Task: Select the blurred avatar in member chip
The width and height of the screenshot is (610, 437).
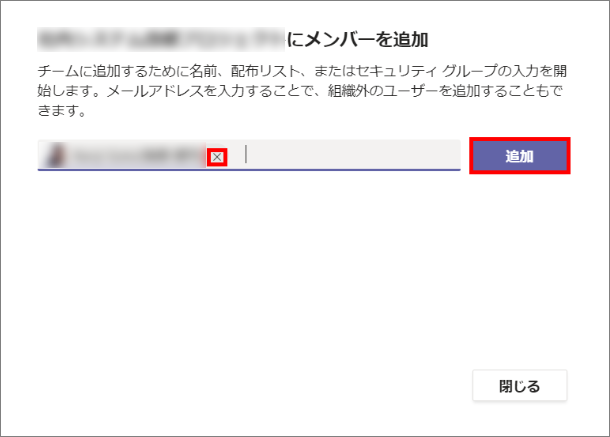Action: [x=55, y=155]
